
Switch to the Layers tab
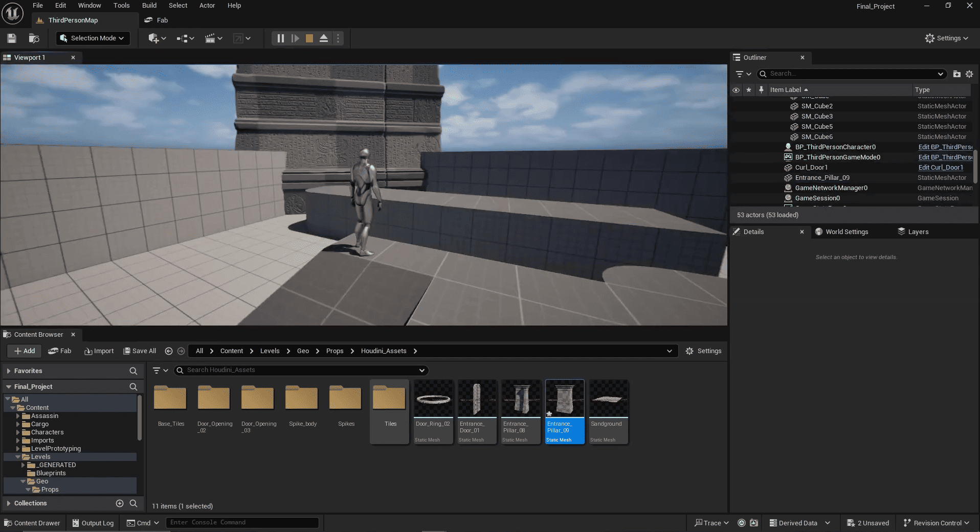tap(913, 232)
